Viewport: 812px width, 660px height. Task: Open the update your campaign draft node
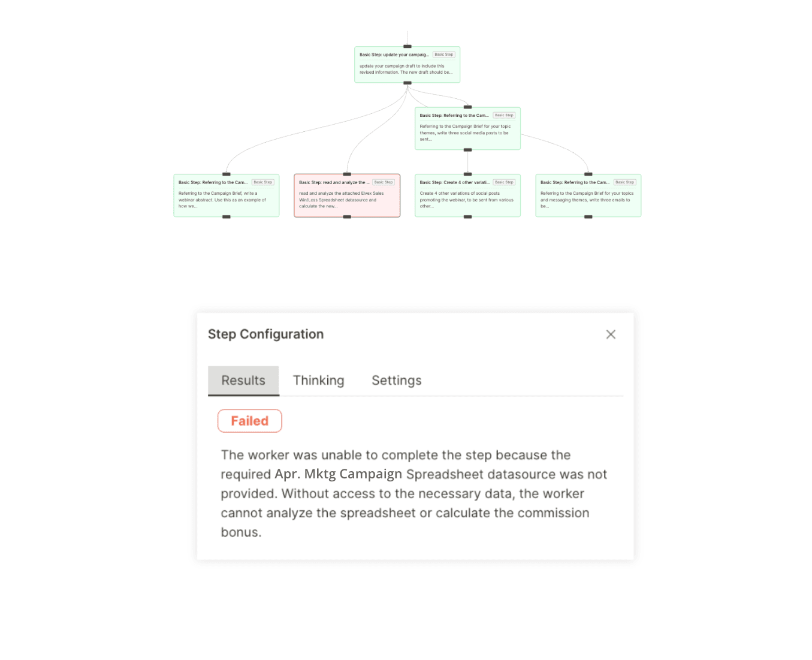[407, 65]
